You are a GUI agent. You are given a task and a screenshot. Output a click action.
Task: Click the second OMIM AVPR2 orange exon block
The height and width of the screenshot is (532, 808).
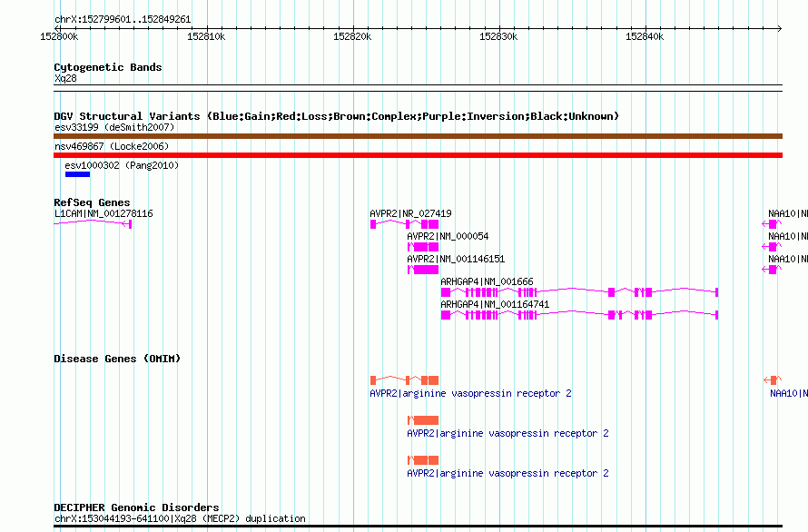point(423,420)
